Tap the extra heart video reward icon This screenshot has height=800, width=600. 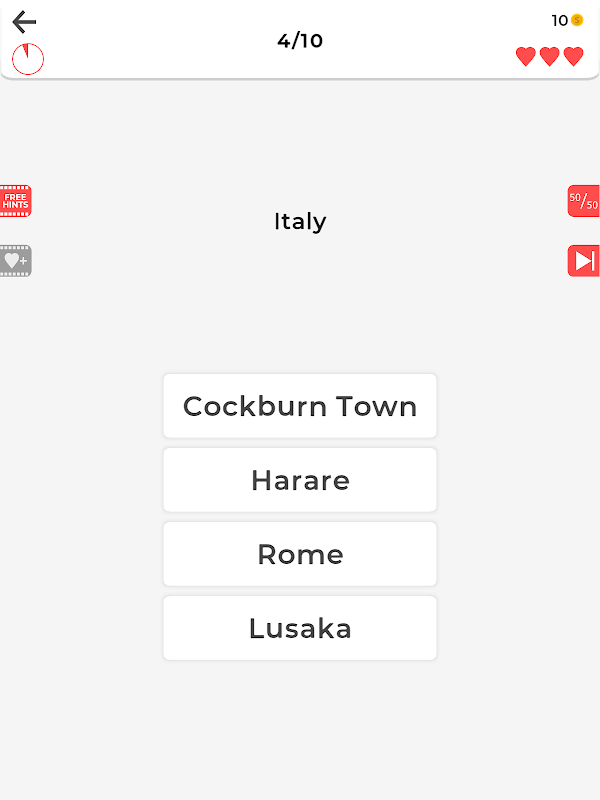click(15, 261)
